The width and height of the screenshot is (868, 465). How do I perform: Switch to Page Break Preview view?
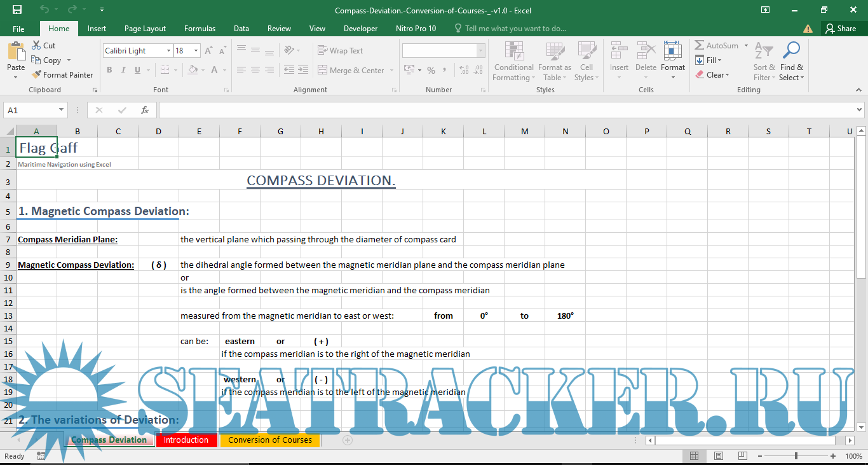tap(742, 456)
